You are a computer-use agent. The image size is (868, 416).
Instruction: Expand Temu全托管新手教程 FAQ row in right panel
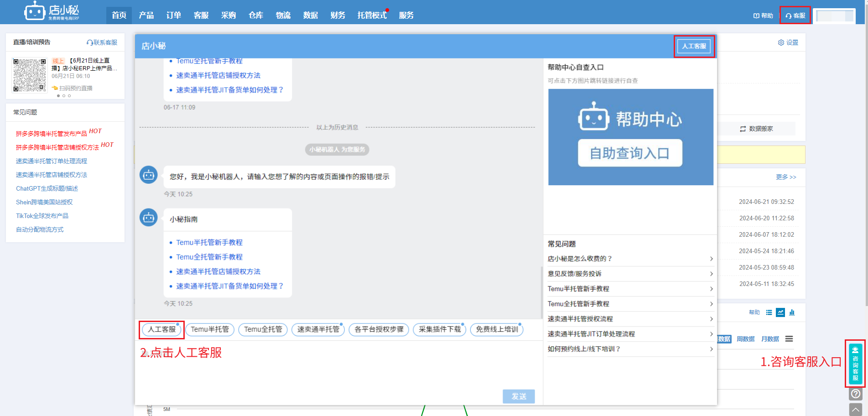[630, 304]
